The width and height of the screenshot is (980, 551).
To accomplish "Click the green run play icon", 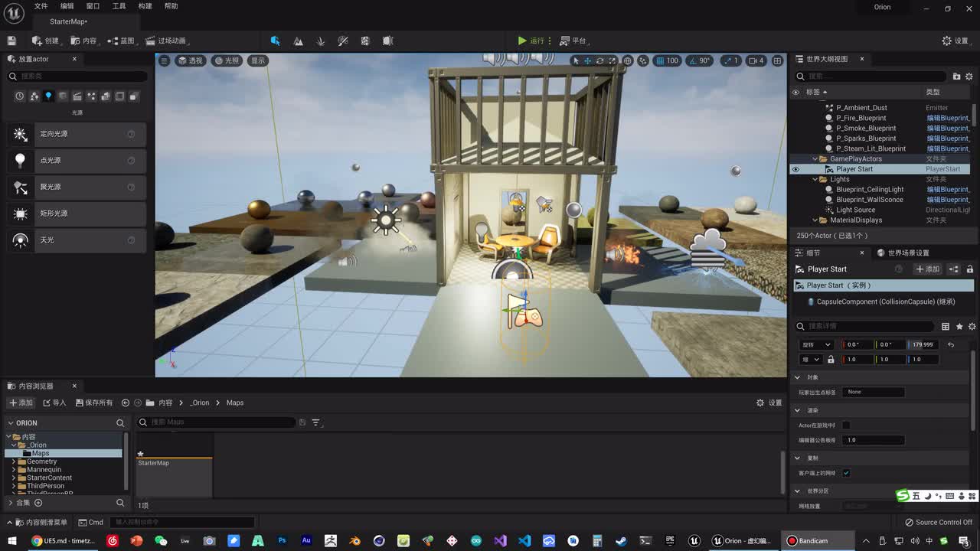I will [x=522, y=41].
